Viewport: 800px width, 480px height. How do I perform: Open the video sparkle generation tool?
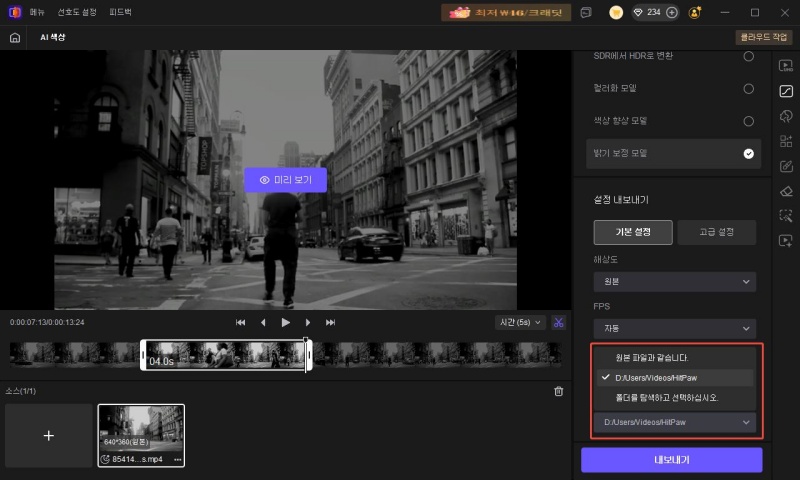(x=786, y=241)
